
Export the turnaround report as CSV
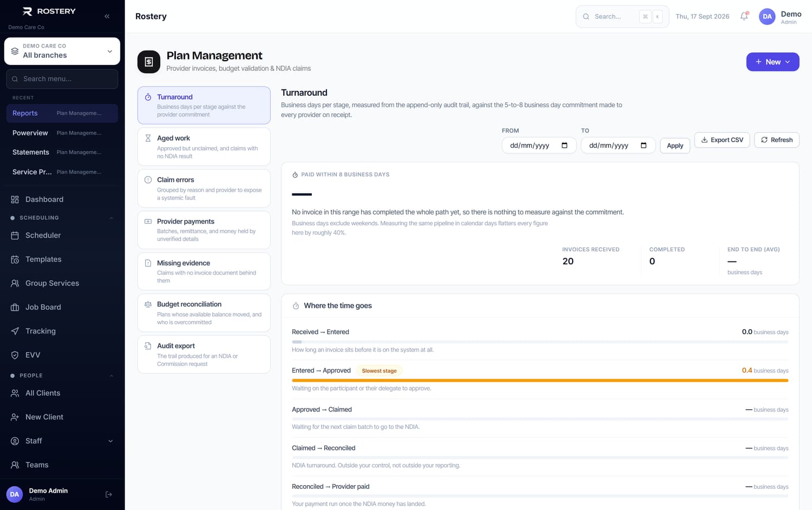722,140
